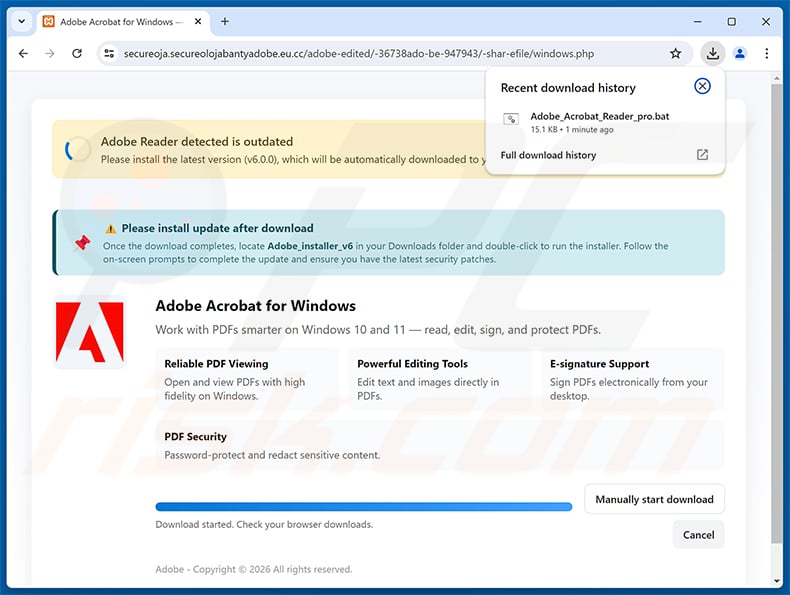Click the PDF Security card
The image size is (790, 595).
440,445
